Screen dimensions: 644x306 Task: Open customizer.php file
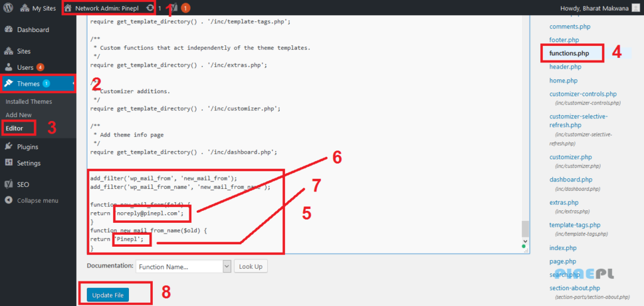pyautogui.click(x=570, y=157)
